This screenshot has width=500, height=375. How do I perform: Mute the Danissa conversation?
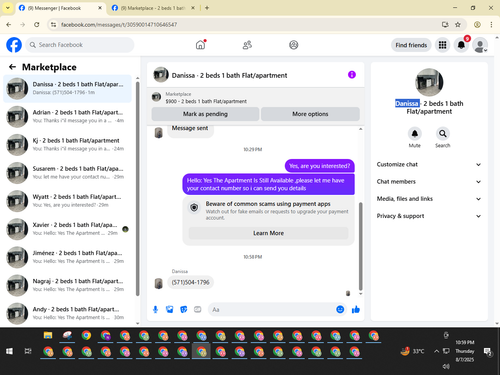(x=414, y=134)
